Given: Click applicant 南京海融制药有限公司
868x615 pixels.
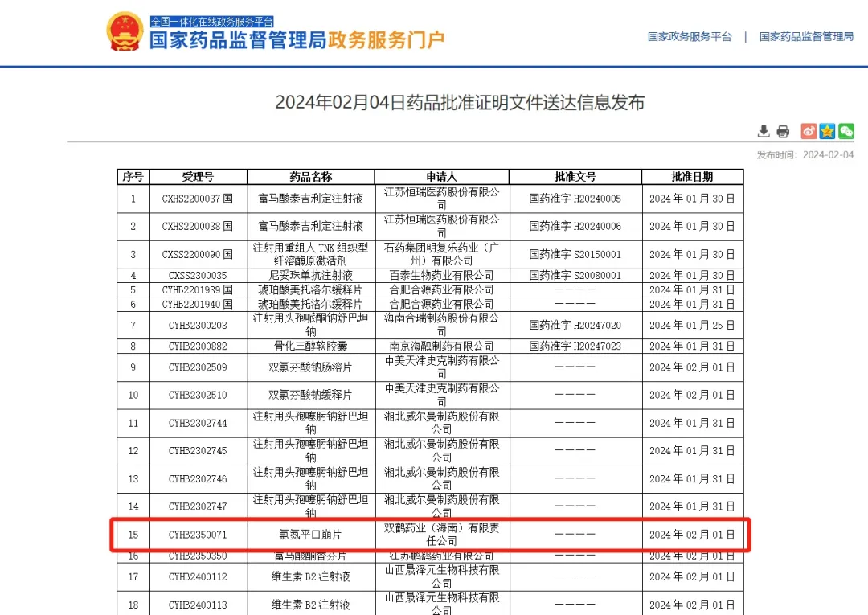Looking at the screenshot, I should click(442, 346).
